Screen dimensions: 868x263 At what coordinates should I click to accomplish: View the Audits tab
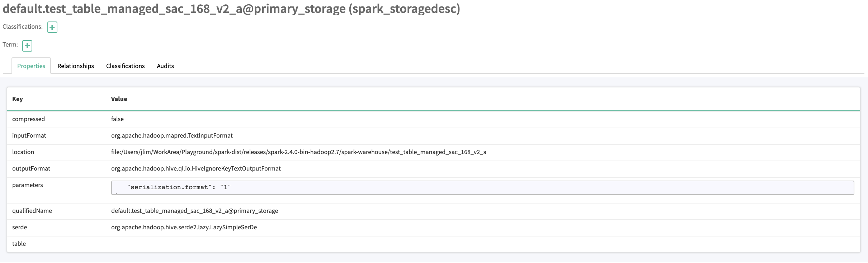tap(165, 66)
